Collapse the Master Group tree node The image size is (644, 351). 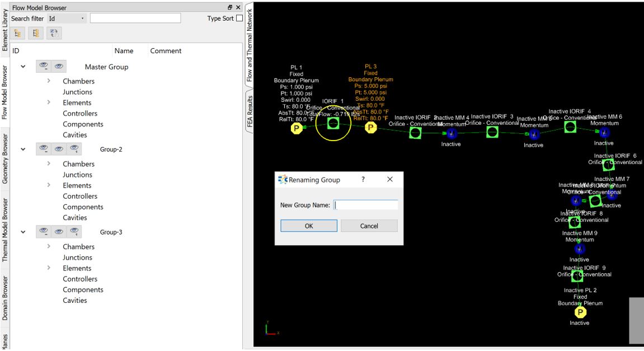(23, 67)
